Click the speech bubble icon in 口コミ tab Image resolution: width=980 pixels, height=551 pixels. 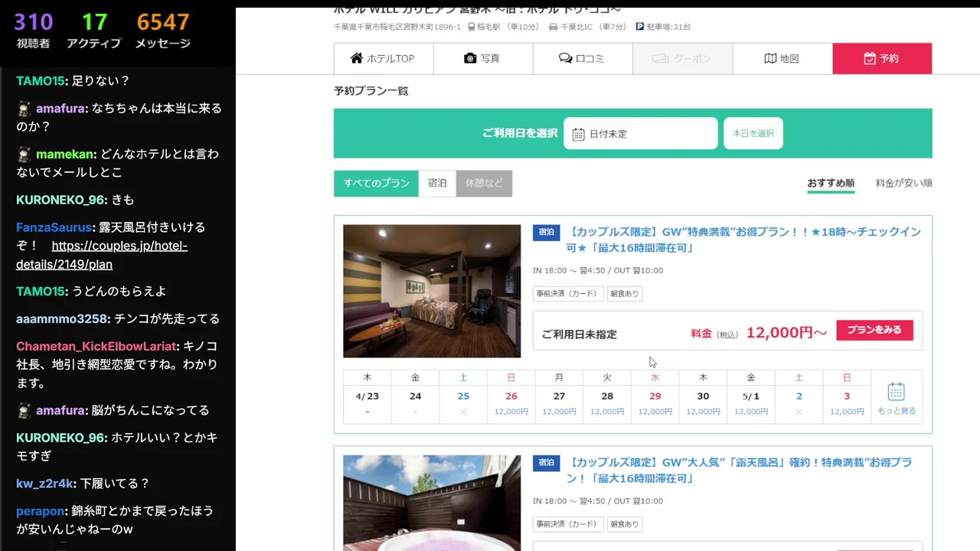[565, 58]
